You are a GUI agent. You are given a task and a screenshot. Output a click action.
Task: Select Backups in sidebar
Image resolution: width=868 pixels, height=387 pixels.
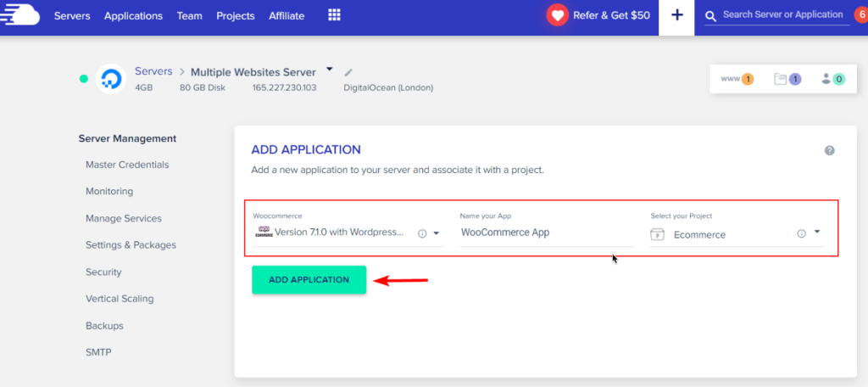click(x=104, y=325)
